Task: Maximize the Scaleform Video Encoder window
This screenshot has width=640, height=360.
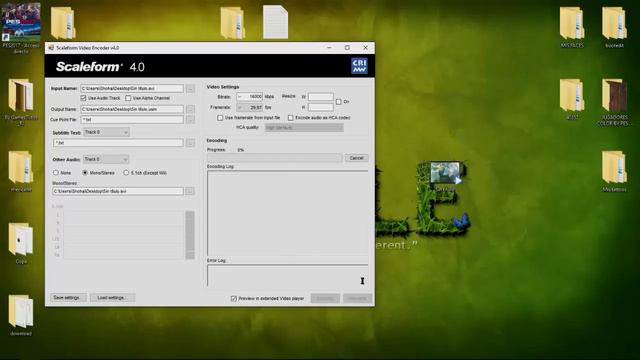Action: (x=347, y=48)
